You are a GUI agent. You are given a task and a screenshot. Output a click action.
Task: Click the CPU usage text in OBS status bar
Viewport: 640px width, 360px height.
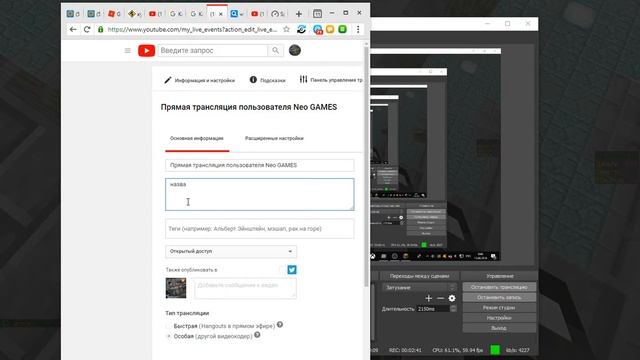pyautogui.click(x=458, y=350)
